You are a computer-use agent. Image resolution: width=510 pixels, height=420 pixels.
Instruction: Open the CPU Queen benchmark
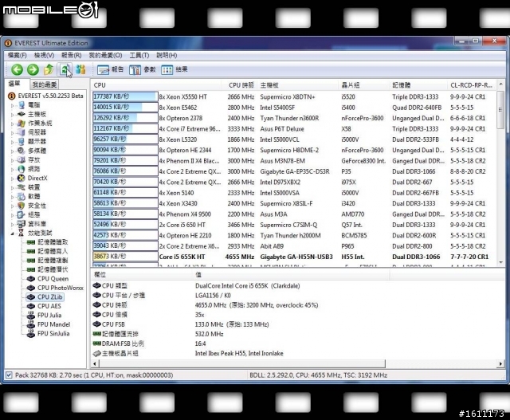(x=48, y=278)
